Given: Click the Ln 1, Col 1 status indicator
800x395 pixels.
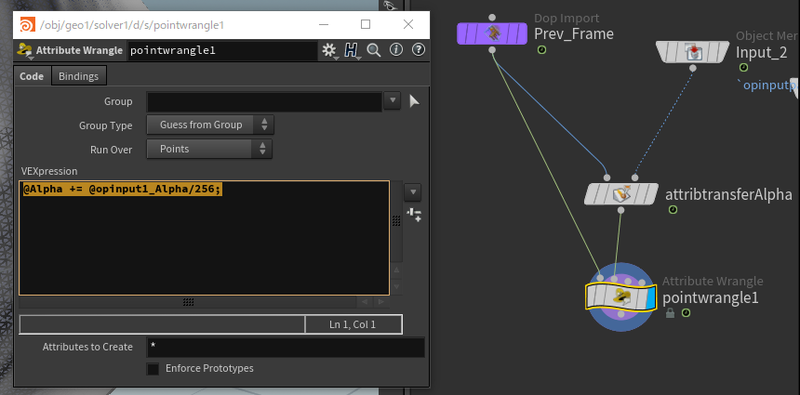Looking at the screenshot, I should pos(353,325).
